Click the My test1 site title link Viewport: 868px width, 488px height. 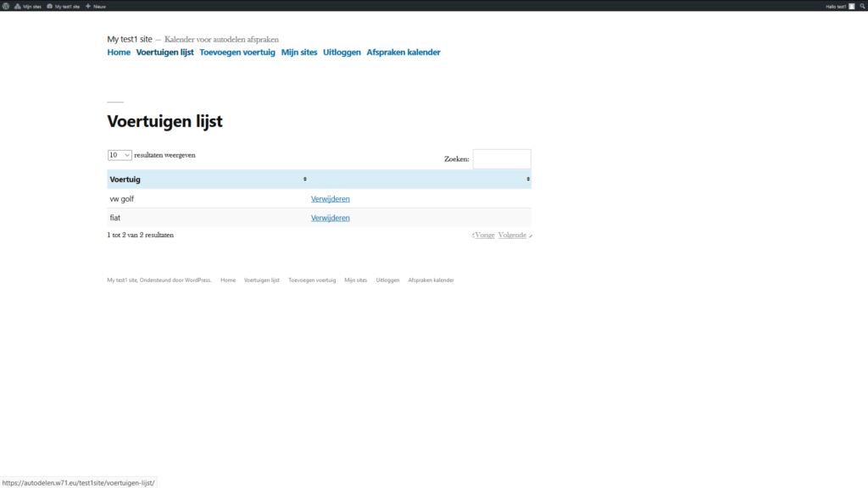[x=129, y=39]
